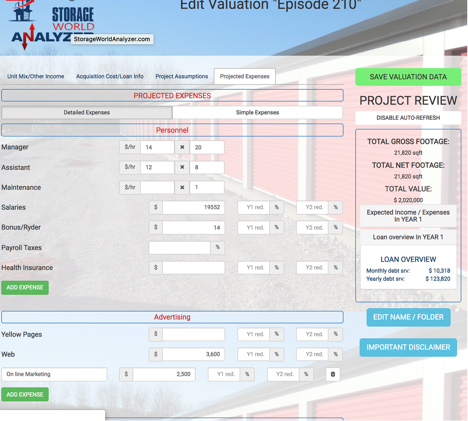Click the Manager hourly rate field
This screenshot has height=421, width=468.
[157, 147]
